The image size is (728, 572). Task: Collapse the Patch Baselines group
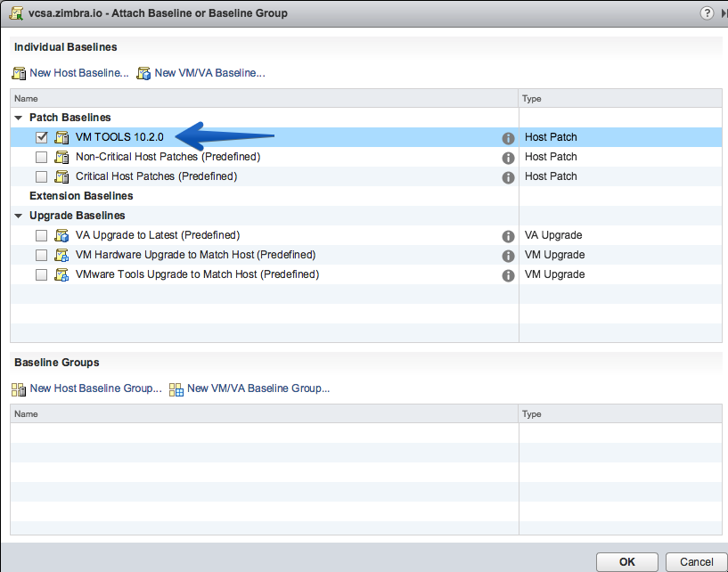pos(19,118)
